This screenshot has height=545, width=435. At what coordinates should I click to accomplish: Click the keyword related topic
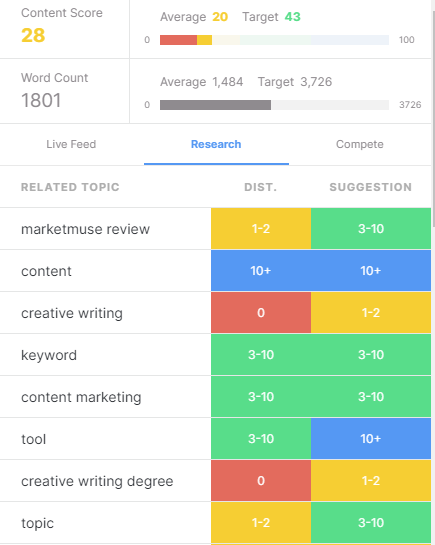click(x=49, y=355)
